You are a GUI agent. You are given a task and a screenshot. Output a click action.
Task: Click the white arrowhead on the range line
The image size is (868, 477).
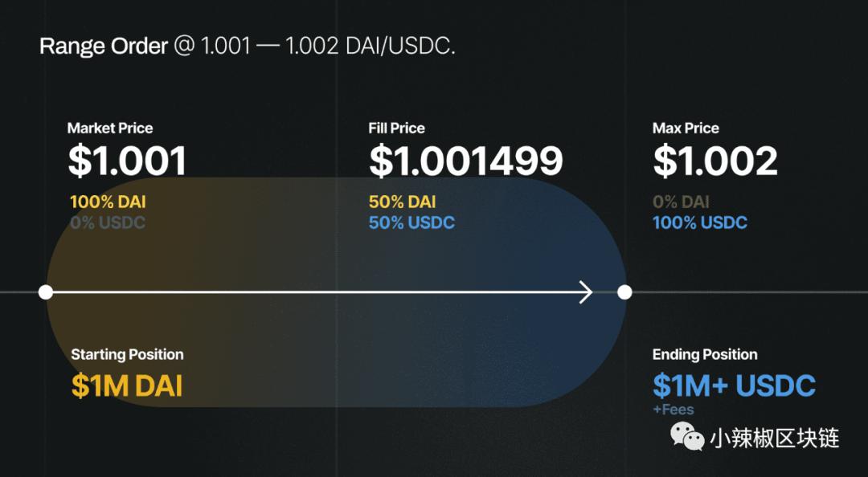tap(586, 292)
